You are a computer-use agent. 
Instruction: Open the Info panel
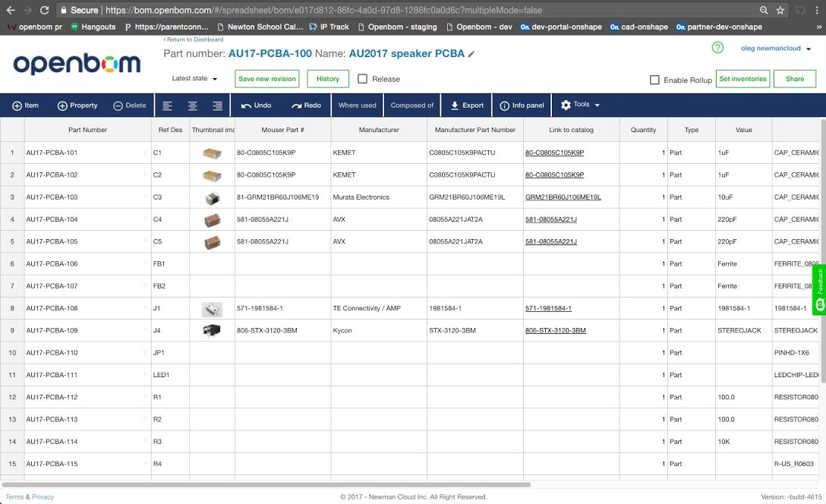coord(522,106)
